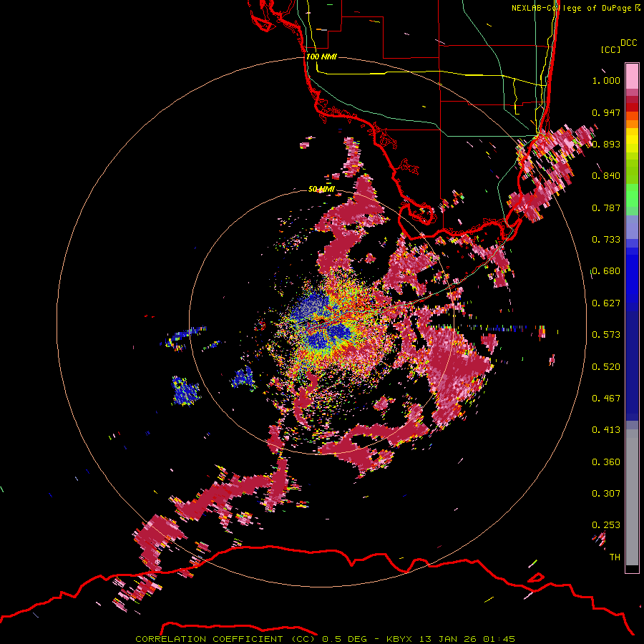Image resolution: width=644 pixels, height=644 pixels.
Task: Click the 0.307 value on the scale
Action: coord(606,493)
